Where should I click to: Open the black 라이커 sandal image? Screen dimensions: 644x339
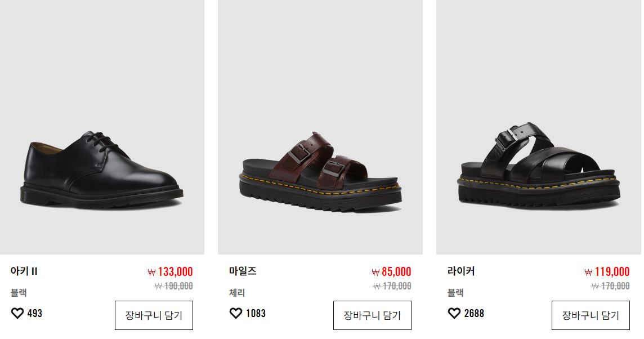pyautogui.click(x=539, y=127)
